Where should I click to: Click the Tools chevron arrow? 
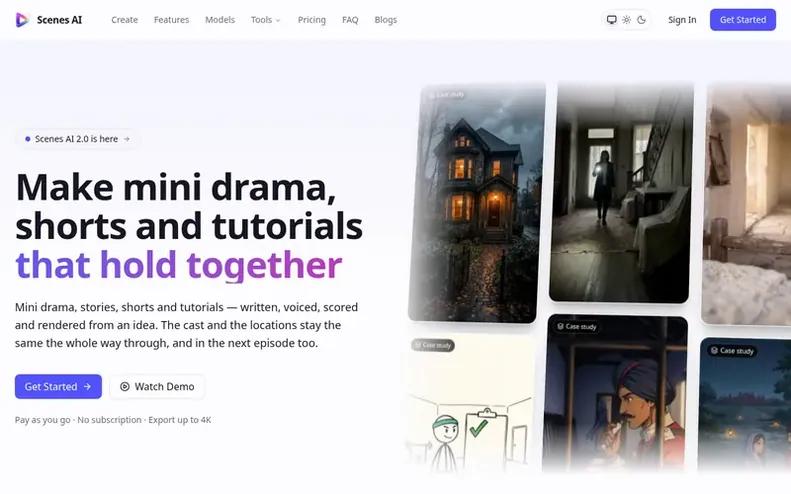278,20
